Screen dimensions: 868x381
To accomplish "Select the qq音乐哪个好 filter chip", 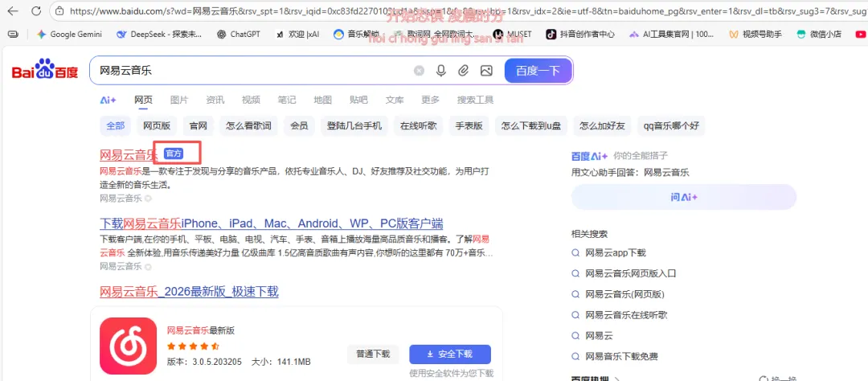I will pos(671,125).
